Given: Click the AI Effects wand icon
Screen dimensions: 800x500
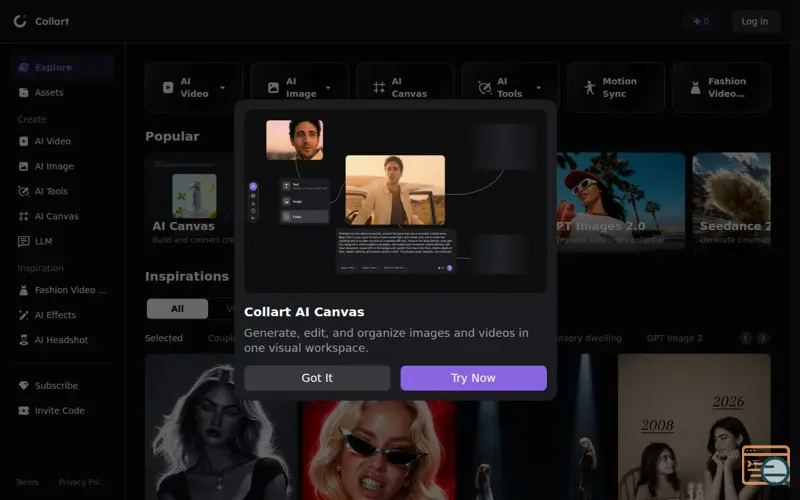Looking at the screenshot, I should coord(23,315).
